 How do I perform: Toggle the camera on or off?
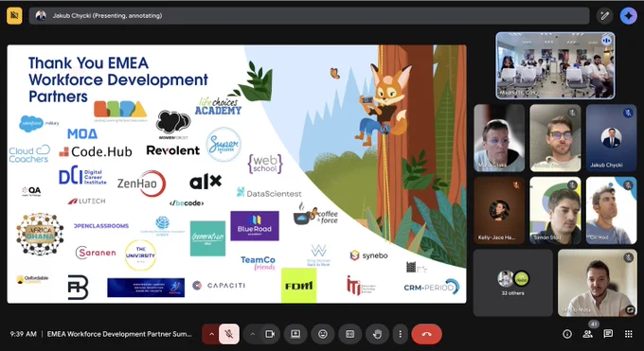tap(270, 334)
